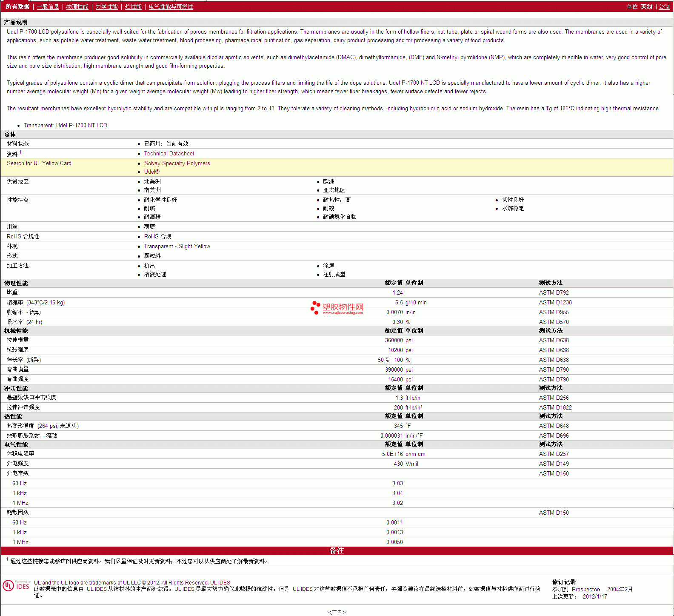This screenshot has height=616, width=674.
Task: Click Search for UL Yellow Card label
Action: click(x=39, y=163)
